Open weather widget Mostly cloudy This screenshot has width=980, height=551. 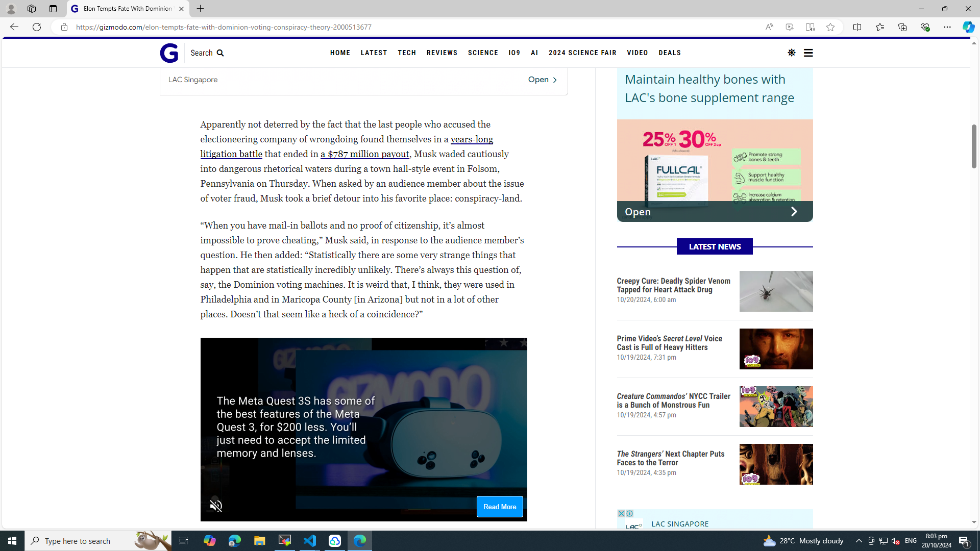tap(803, 541)
